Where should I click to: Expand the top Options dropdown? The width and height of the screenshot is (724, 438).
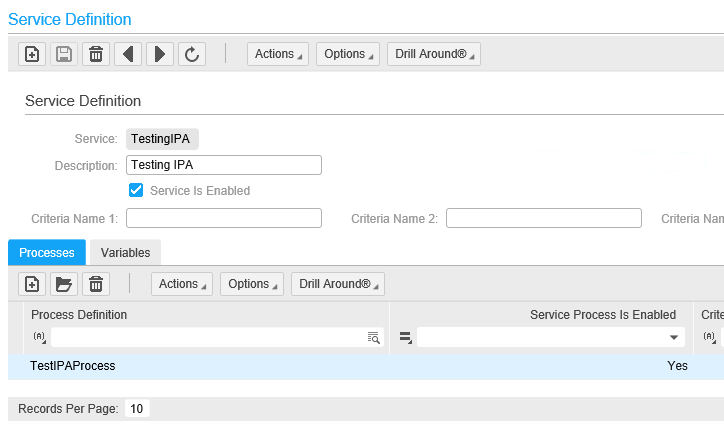[x=348, y=54]
